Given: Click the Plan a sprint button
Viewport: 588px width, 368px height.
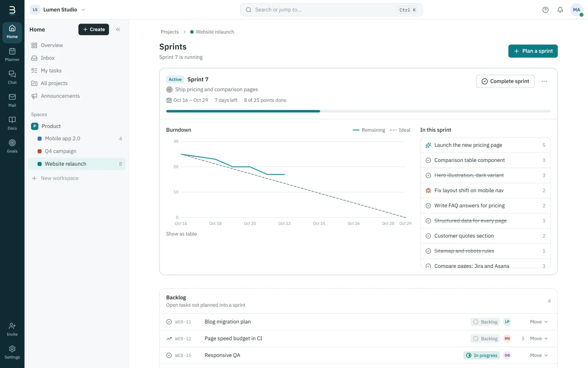Looking at the screenshot, I should coord(533,51).
